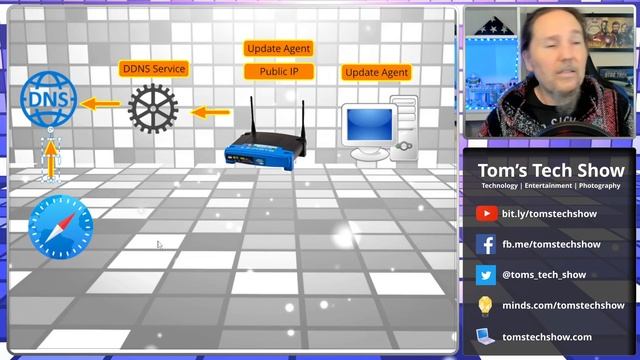640x360 pixels.
Task: Click the presenter webcam video feed
Action: pos(550,72)
